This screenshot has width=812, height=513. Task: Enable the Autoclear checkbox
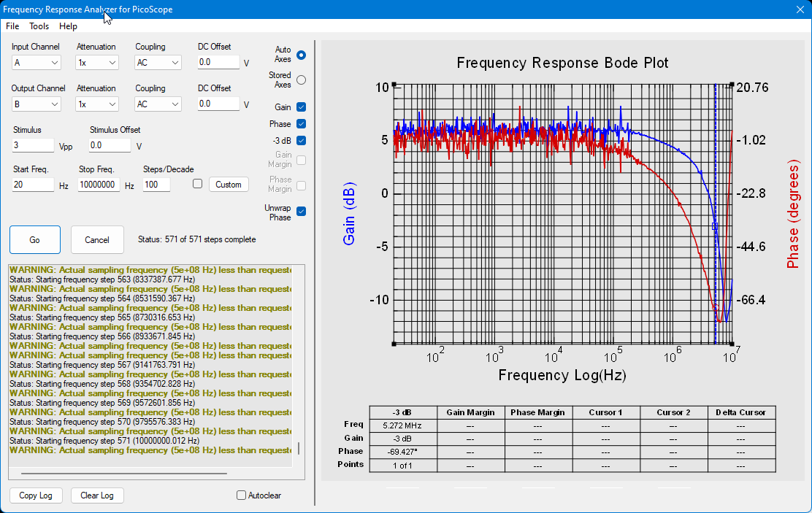[241, 495]
